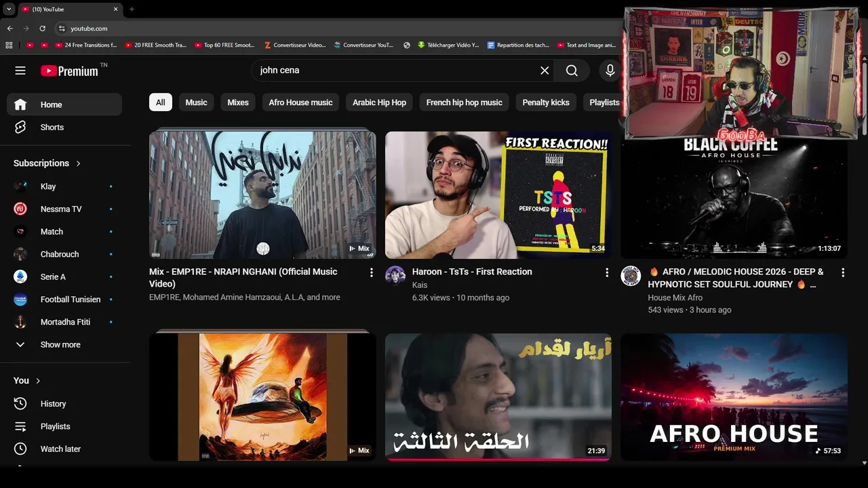Open the Nessma TV channel avatar
This screenshot has width=868, height=488.
click(x=20, y=209)
